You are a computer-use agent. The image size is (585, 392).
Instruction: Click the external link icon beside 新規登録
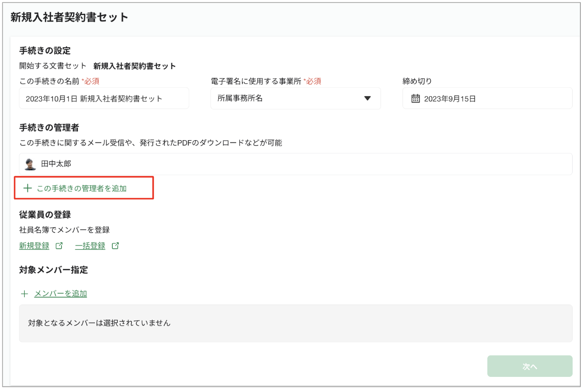click(x=58, y=245)
